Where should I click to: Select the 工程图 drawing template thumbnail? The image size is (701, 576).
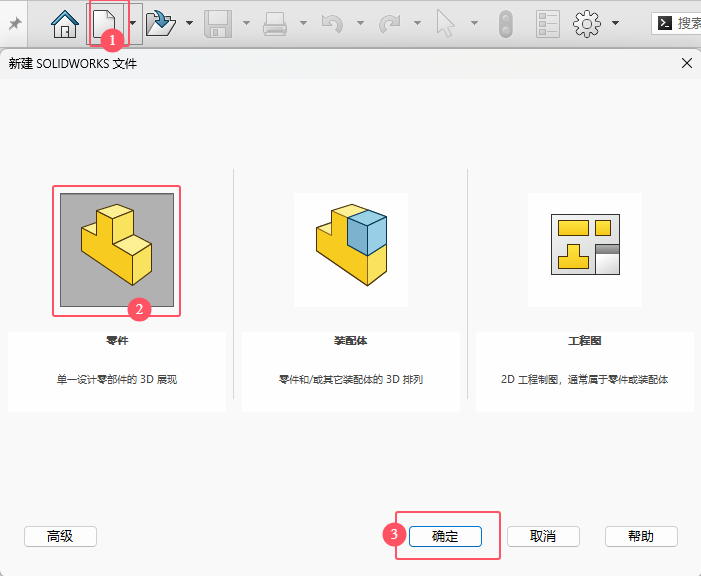tap(585, 250)
